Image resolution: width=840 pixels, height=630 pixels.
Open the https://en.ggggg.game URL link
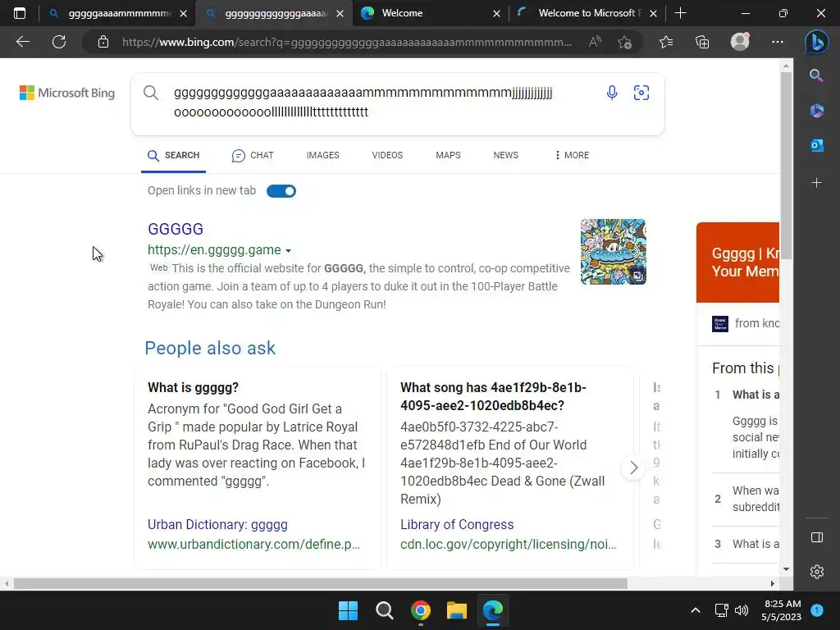point(214,250)
